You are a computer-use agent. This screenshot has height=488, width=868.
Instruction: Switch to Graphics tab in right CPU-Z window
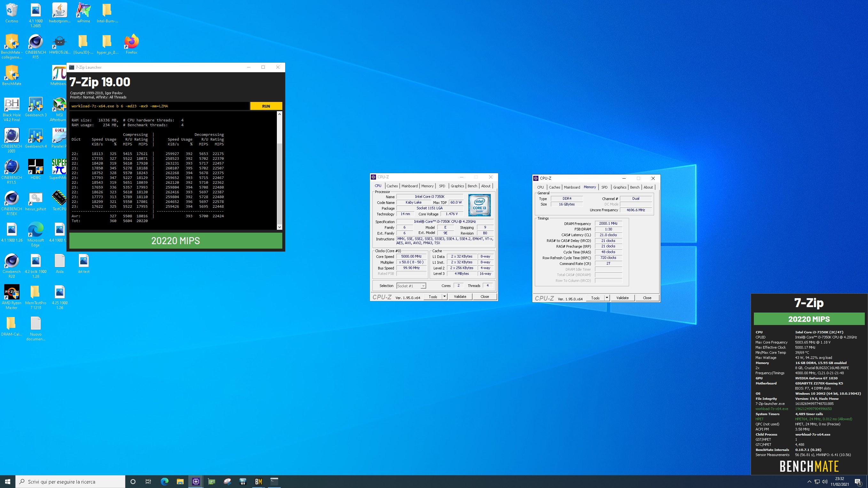pos(620,187)
